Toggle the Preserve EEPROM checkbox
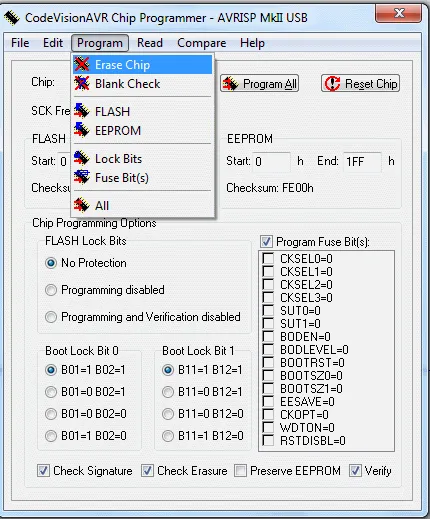Image resolution: width=430 pixels, height=519 pixels. [x=240, y=471]
